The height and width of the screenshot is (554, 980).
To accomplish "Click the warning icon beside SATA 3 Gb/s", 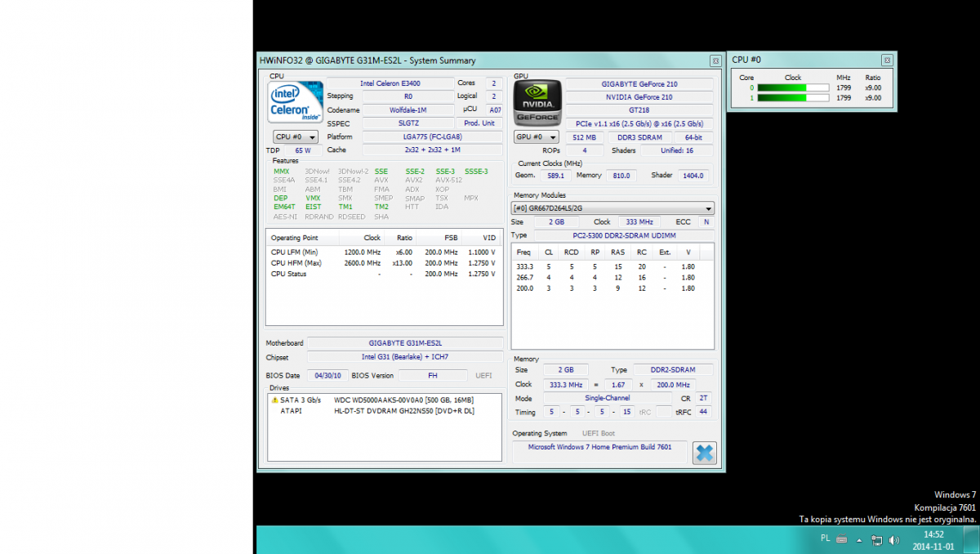I will pos(275,400).
